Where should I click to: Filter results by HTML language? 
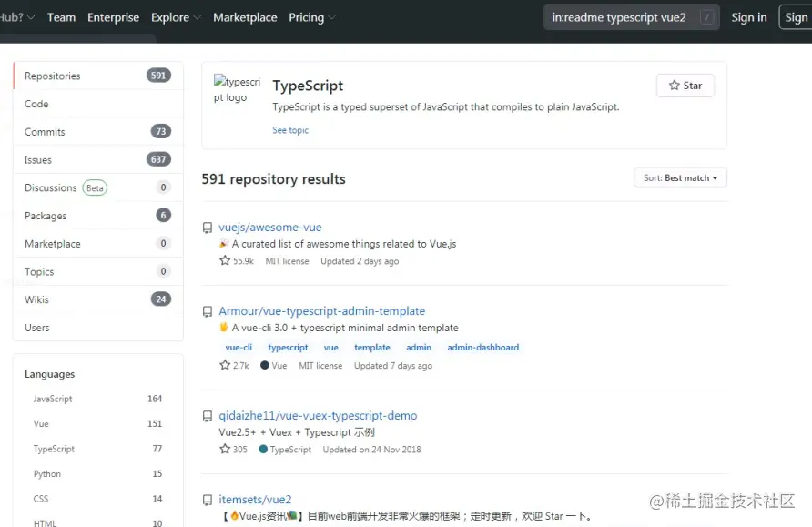(x=98, y=522)
